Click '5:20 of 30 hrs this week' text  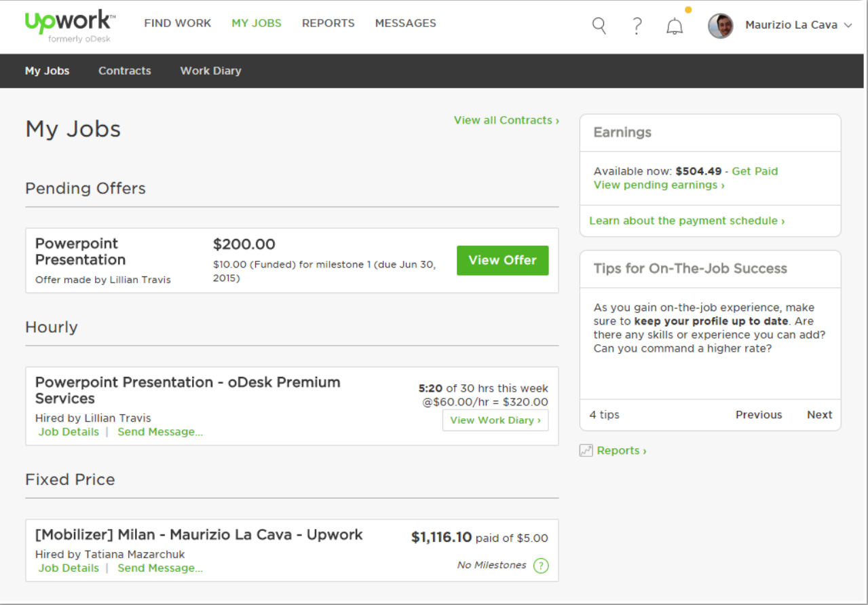click(483, 388)
